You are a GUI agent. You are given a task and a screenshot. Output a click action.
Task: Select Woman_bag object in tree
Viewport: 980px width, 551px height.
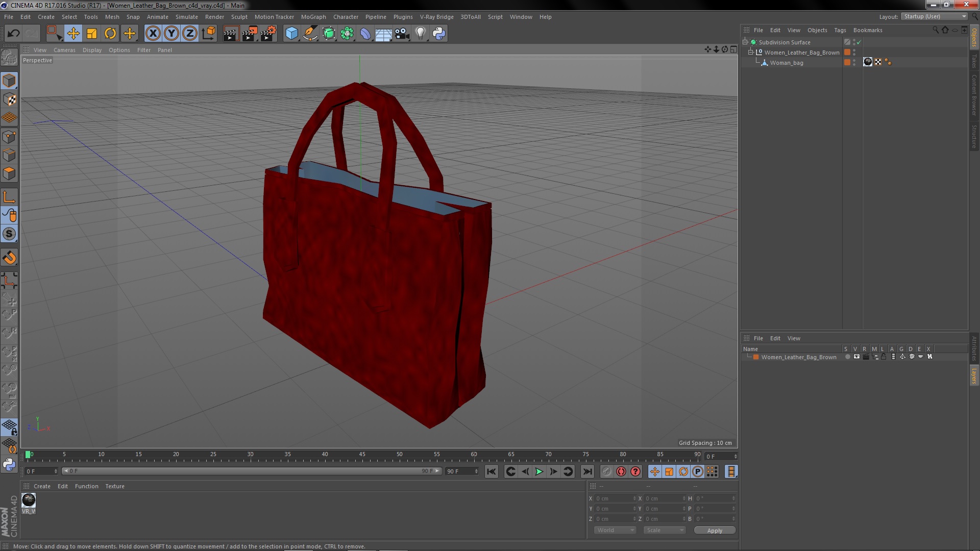[x=786, y=63]
